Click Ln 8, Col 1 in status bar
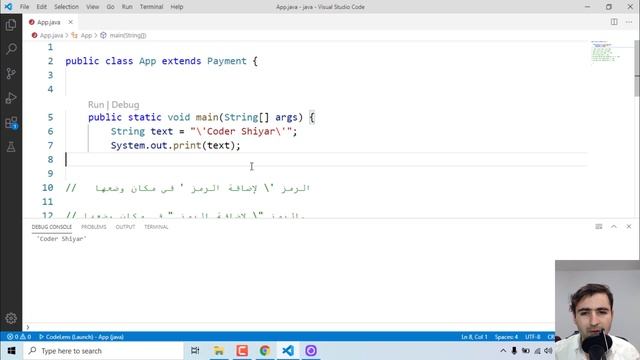This screenshot has height=360, width=640. pyautogui.click(x=474, y=337)
